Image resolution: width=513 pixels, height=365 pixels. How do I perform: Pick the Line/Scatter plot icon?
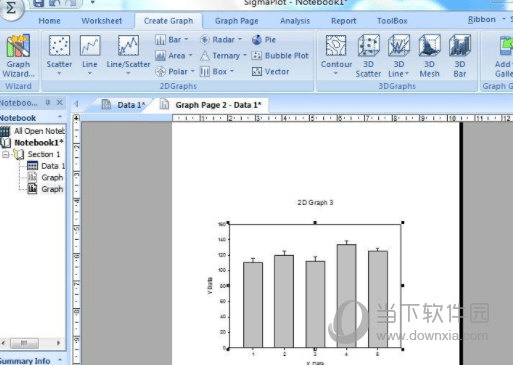[x=128, y=46]
